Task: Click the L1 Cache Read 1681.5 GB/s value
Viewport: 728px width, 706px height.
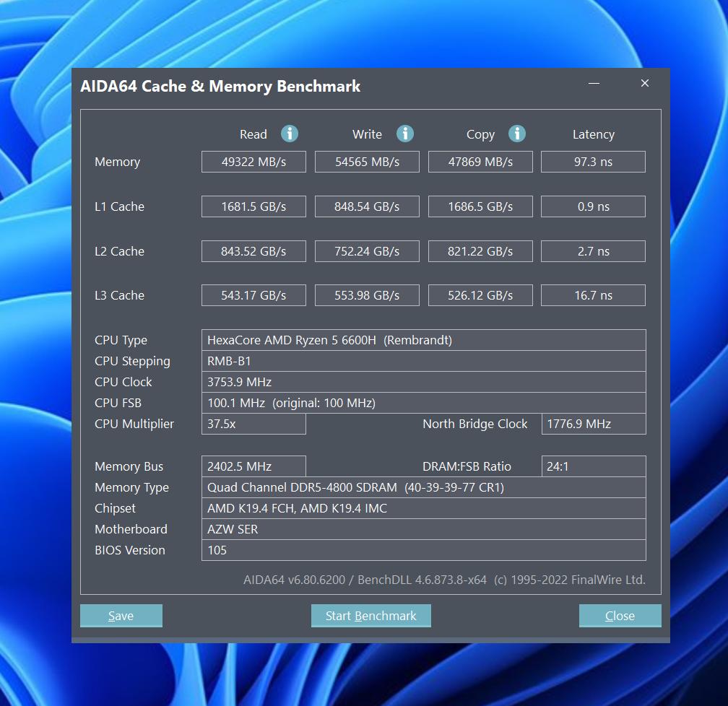Action: pyautogui.click(x=253, y=206)
